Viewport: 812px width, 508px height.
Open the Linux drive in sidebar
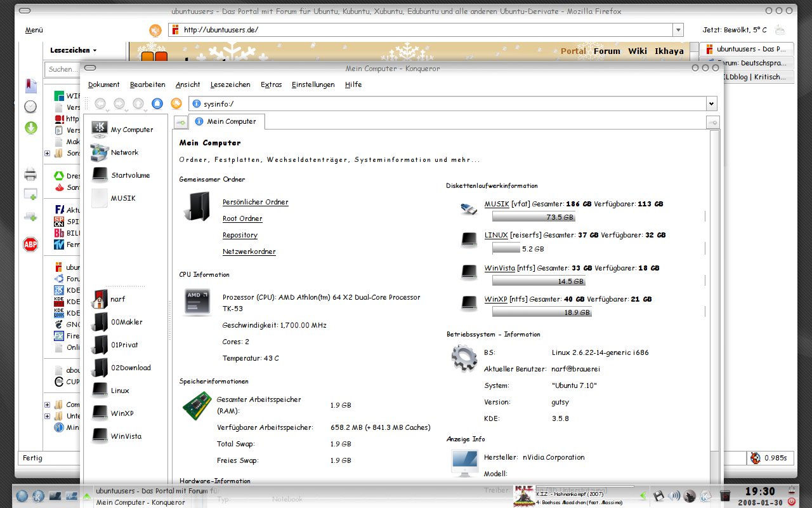click(x=110, y=391)
